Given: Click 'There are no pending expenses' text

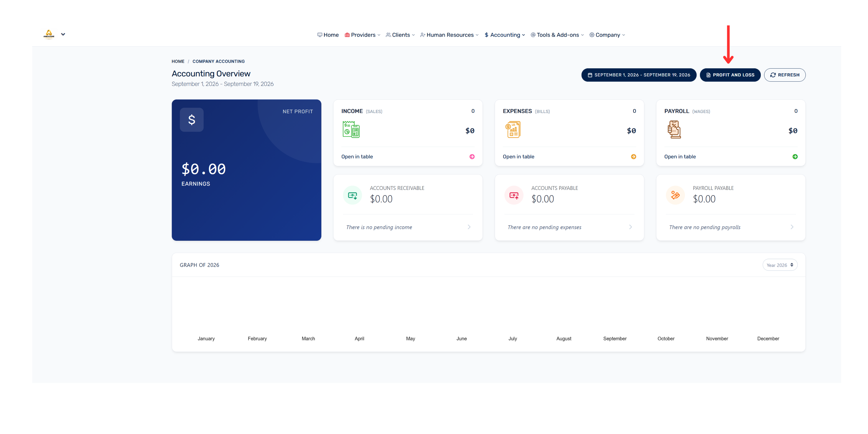Looking at the screenshot, I should point(544,227).
